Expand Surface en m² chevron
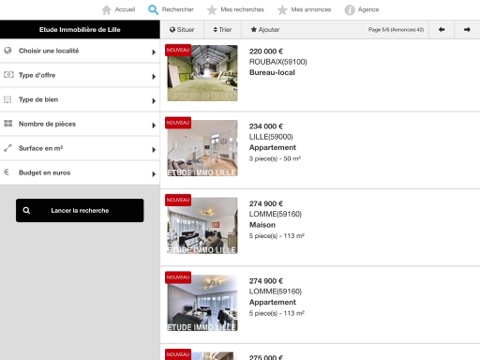Screen dimensions: 480x360 154,150
